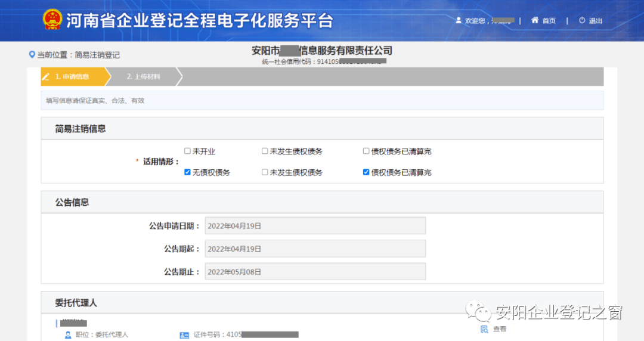Click the 简易注销信息 section heading
Image resolution: width=644 pixels, height=341 pixels.
80,129
